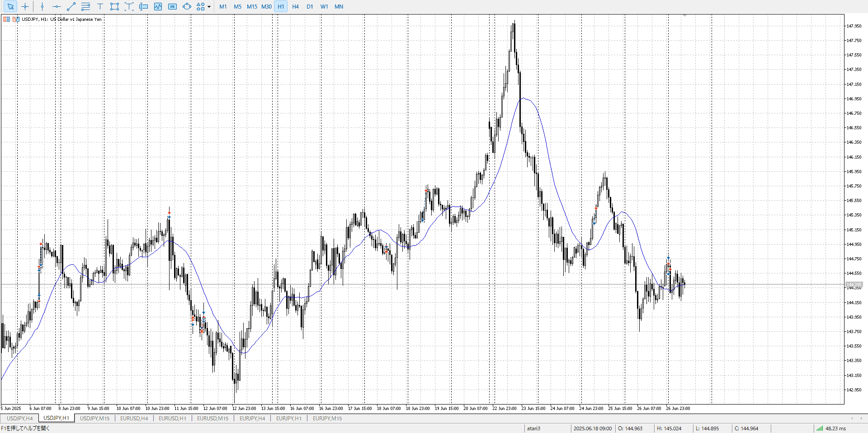Pick the vertical line drawing tool
This screenshot has height=433, width=868.
click(42, 7)
